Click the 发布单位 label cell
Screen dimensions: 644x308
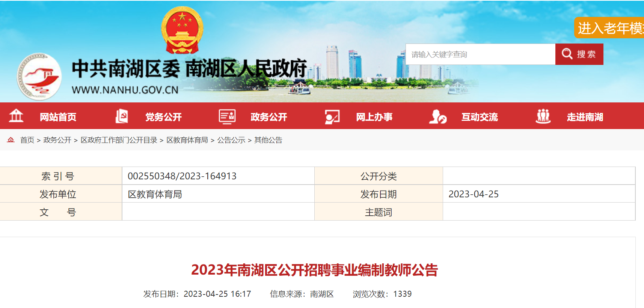61,194
